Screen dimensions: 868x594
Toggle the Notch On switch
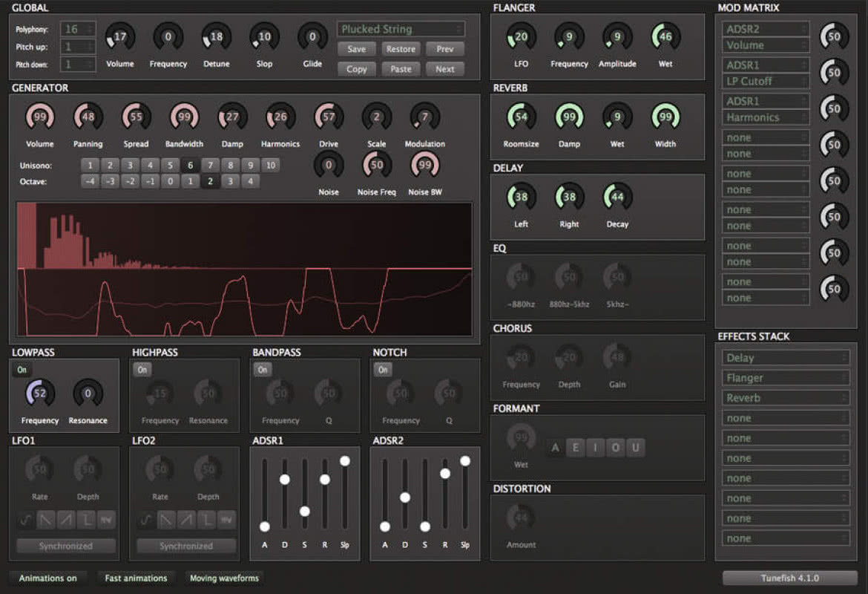[x=383, y=370]
